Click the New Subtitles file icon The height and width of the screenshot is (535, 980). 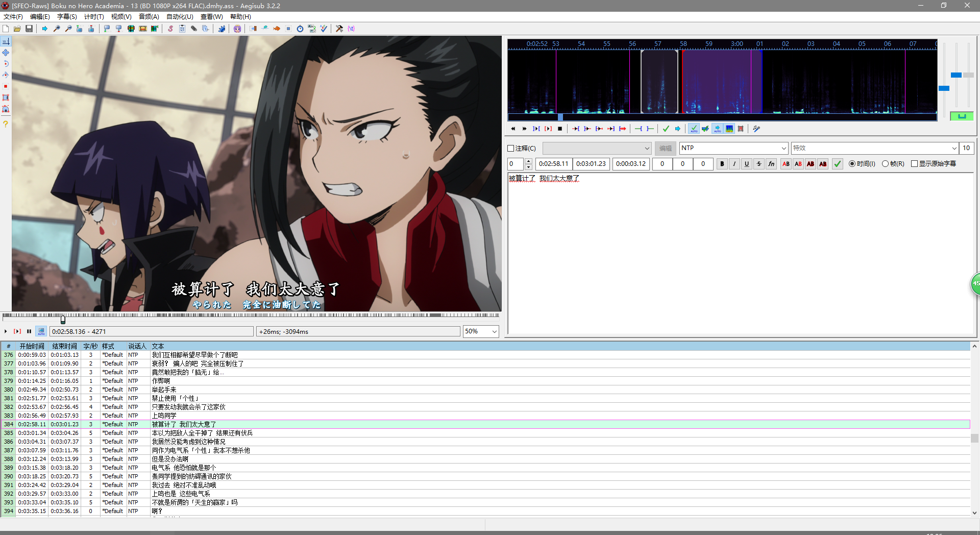coord(6,29)
